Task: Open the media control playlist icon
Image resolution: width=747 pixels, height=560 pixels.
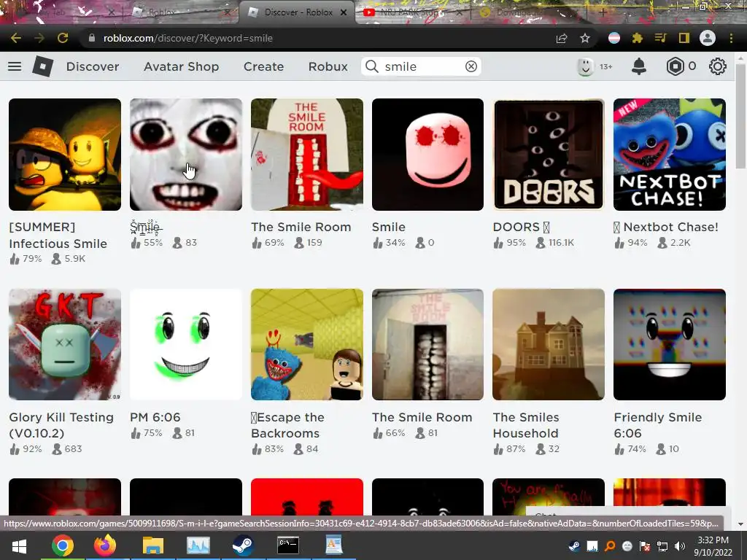Action: (660, 38)
